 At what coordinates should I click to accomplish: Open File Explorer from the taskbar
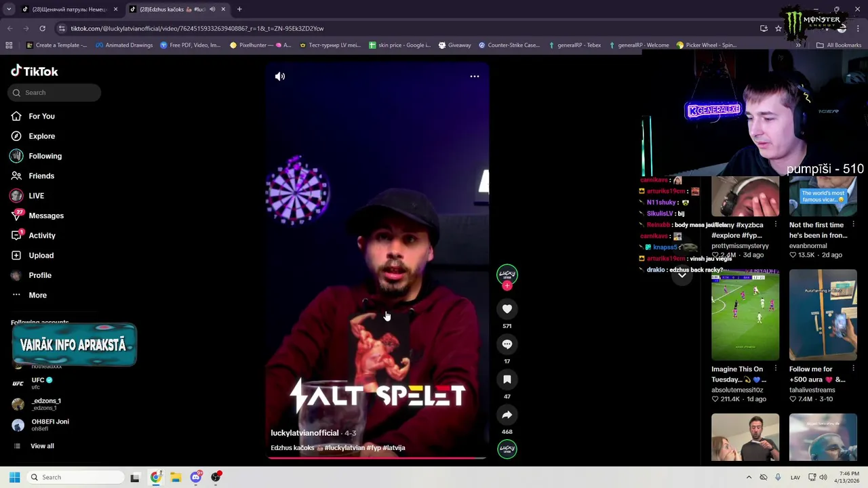(176, 477)
